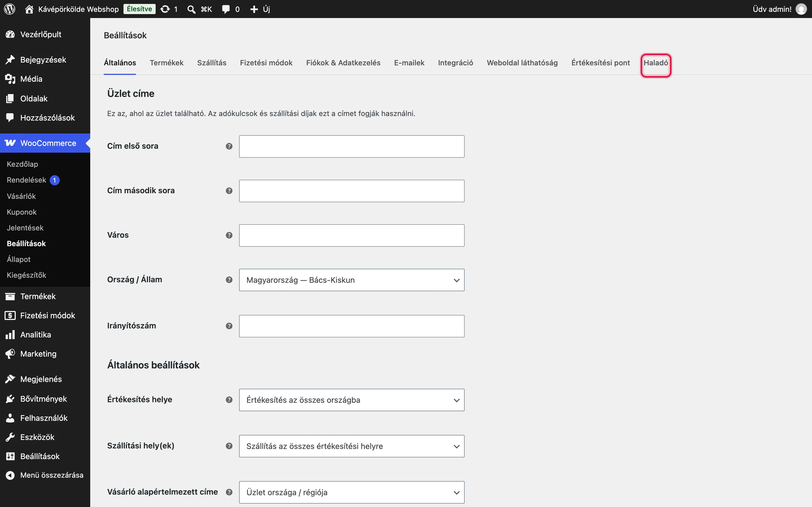This screenshot has height=507, width=812.
Task: Click the admin user avatar
Action: (x=801, y=9)
